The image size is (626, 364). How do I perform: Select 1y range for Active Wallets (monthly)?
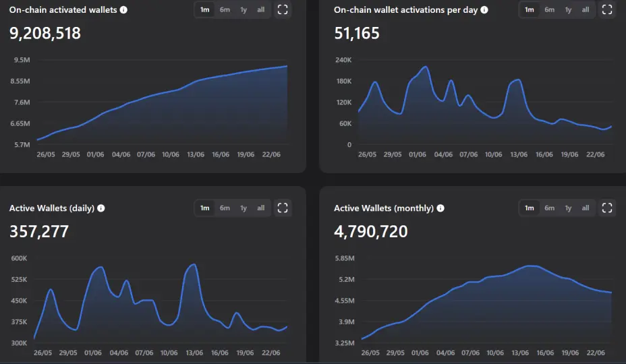[568, 208]
